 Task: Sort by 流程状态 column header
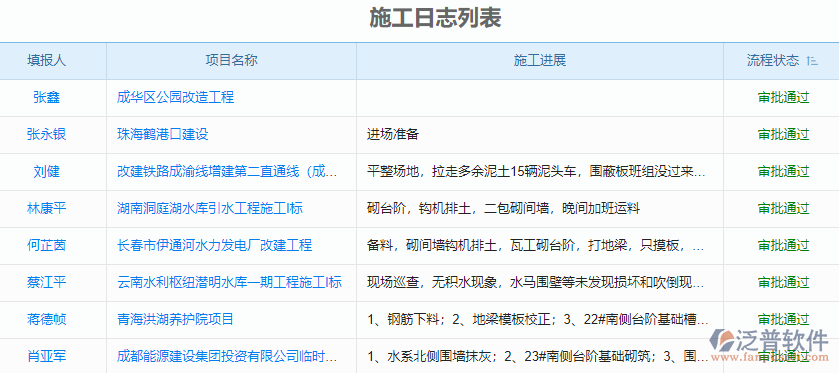[x=773, y=60]
